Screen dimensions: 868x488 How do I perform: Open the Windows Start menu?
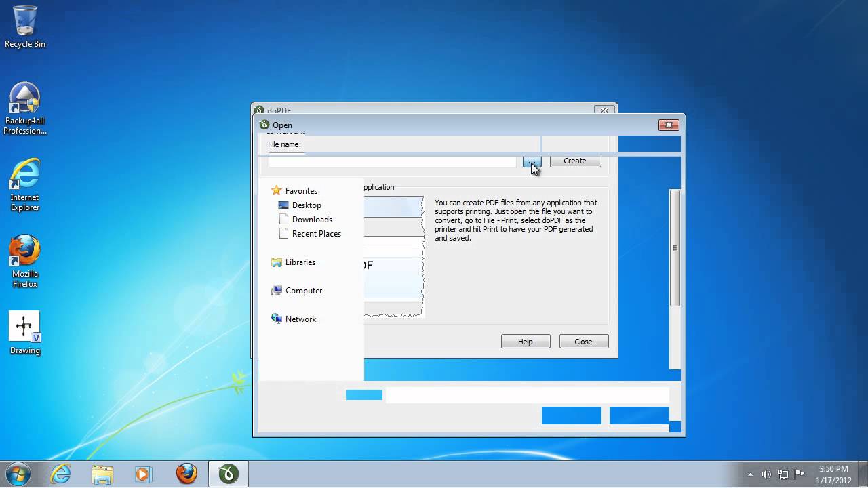[x=18, y=474]
